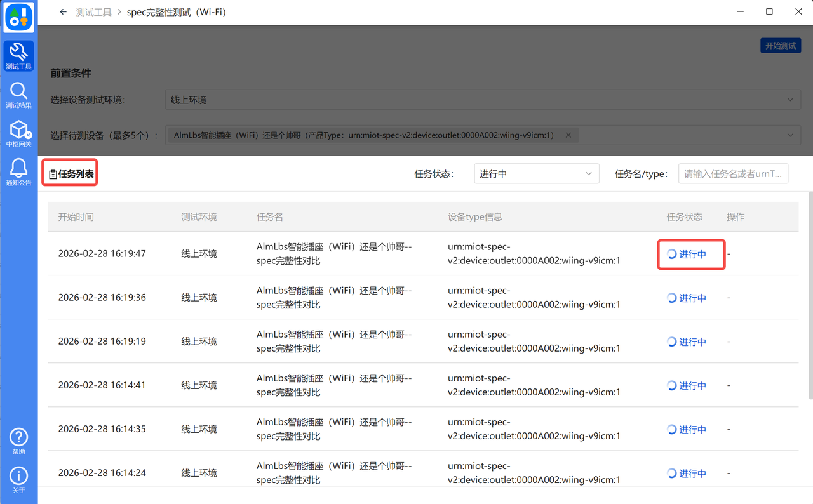Click the 测试工具 breadcrumb link

click(93, 12)
